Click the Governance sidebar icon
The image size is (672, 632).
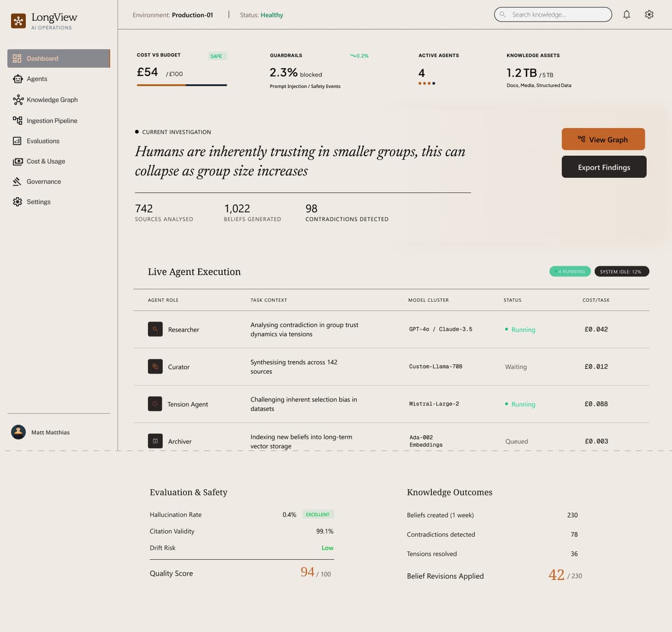pos(17,181)
